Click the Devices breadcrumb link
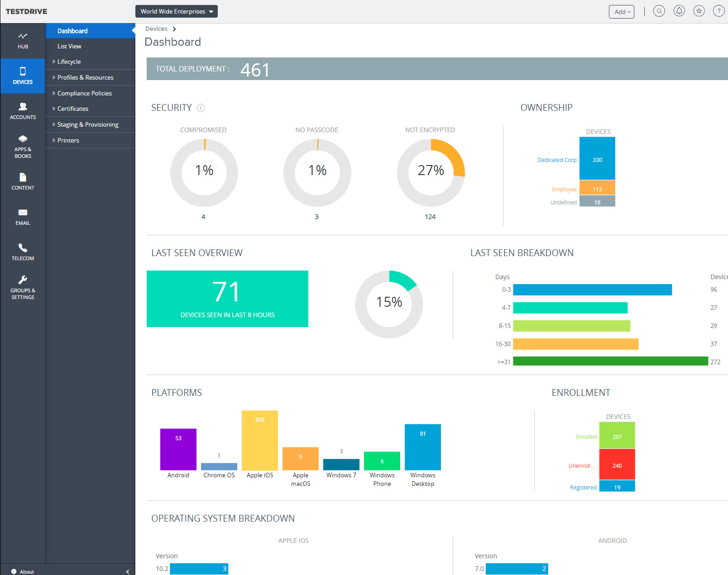 click(x=156, y=29)
